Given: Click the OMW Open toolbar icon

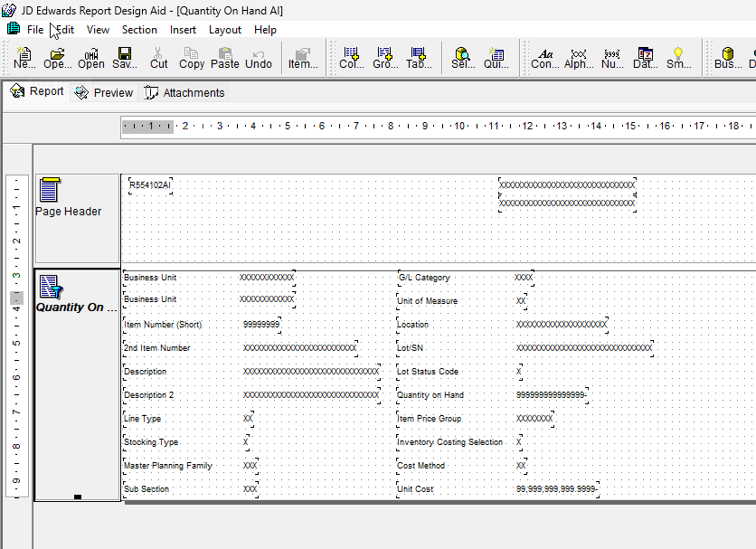Looking at the screenshot, I should [91, 57].
